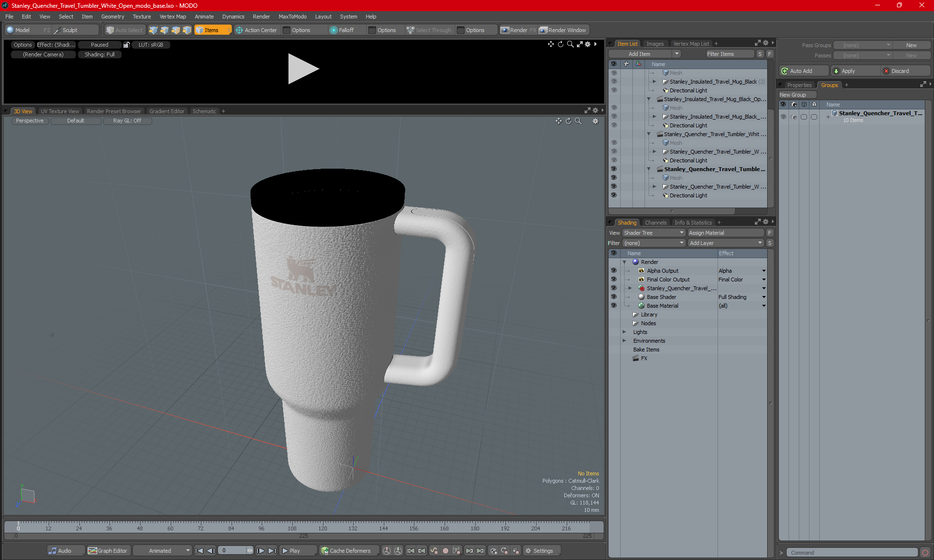Switch to the Channels tab

[x=656, y=223]
